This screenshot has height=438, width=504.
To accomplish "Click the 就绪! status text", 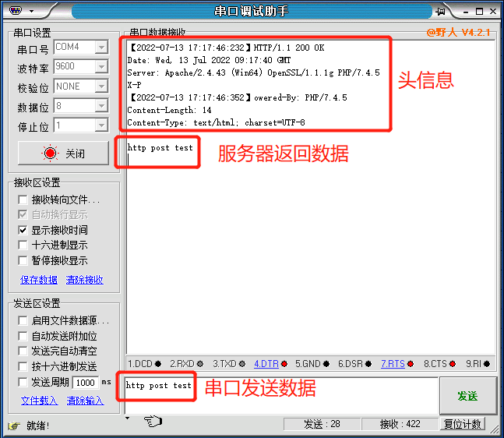I will coord(37,426).
